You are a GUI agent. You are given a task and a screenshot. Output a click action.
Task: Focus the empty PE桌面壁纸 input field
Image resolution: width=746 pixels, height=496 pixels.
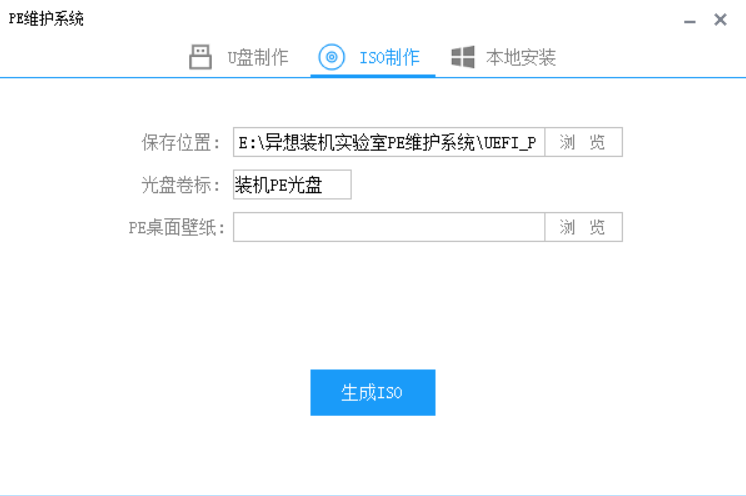389,227
